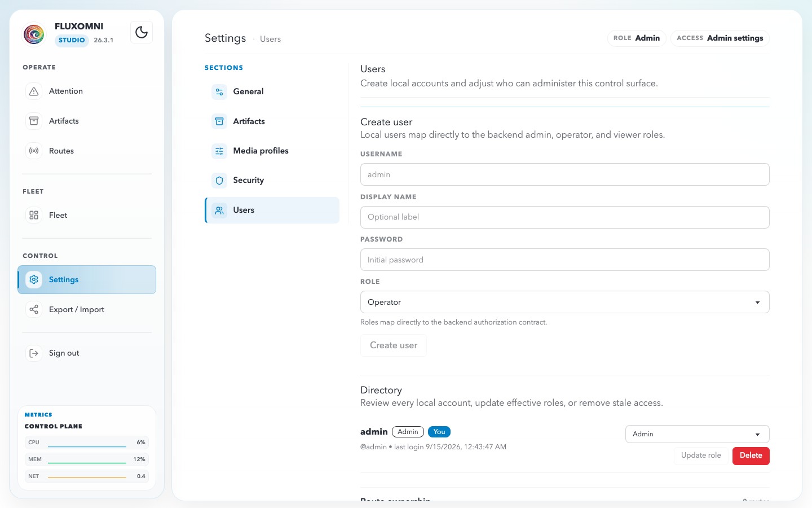The height and width of the screenshot is (508, 812).
Task: Click the Admin role tag in Directory
Action: click(x=408, y=432)
